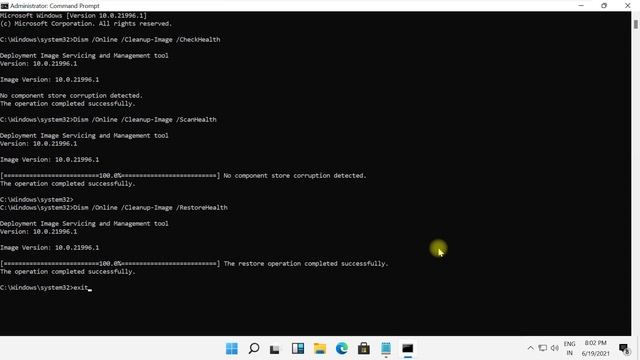The height and width of the screenshot is (360, 640).
Task: Click 'Dism /Online /Cleanup-Image /RestoreHealth' command text
Action: (150, 208)
